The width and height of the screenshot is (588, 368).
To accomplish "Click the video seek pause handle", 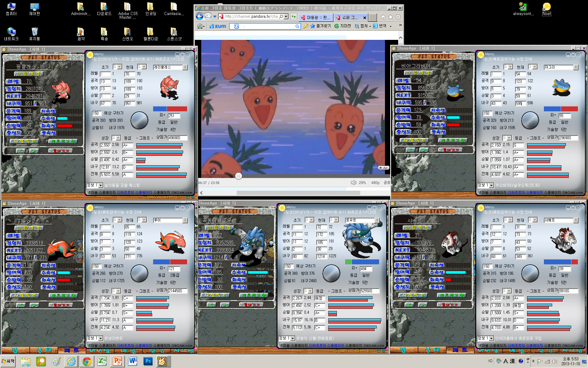I will point(239,176).
